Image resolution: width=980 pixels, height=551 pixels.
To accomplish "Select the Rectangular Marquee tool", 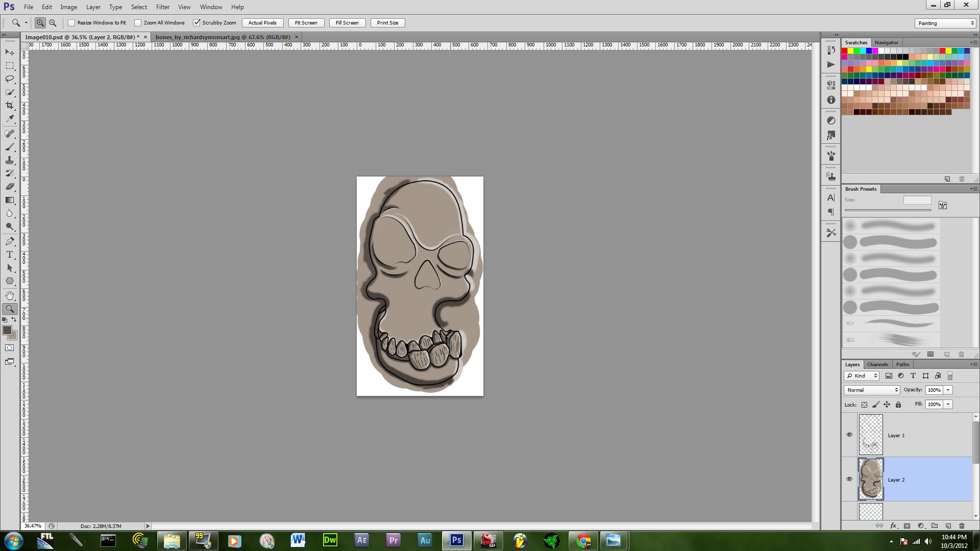I will 10,66.
